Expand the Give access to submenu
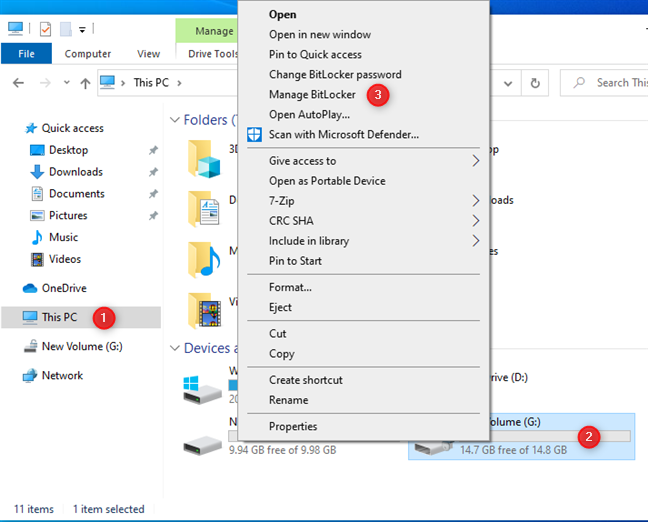Screen dimensions: 648x522 pos(364,161)
